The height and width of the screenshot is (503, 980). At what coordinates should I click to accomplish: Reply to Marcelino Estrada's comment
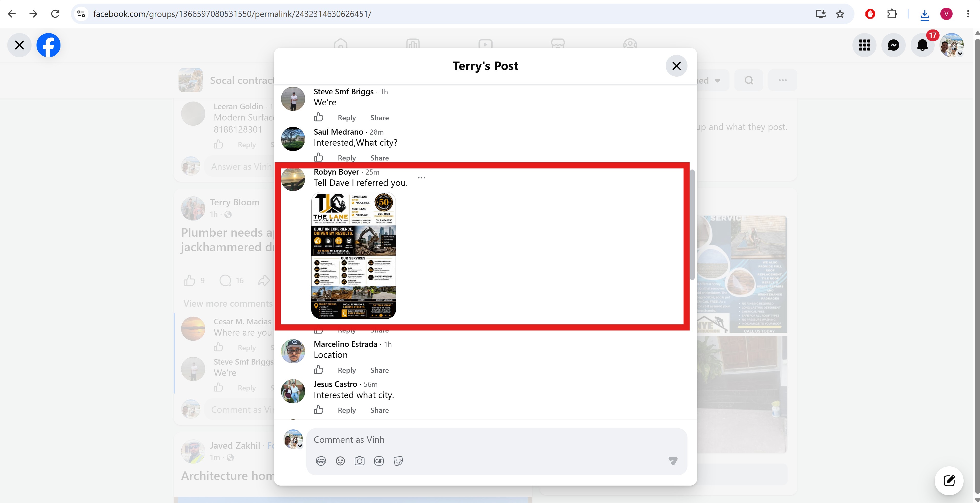click(x=347, y=370)
